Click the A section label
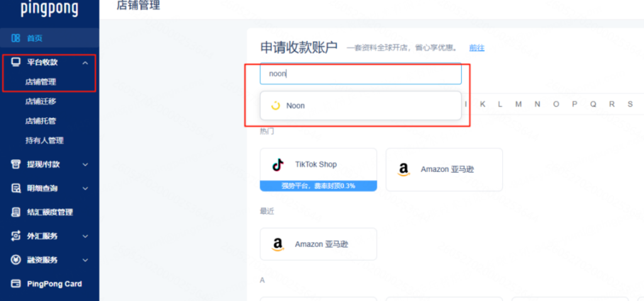 pos(262,280)
